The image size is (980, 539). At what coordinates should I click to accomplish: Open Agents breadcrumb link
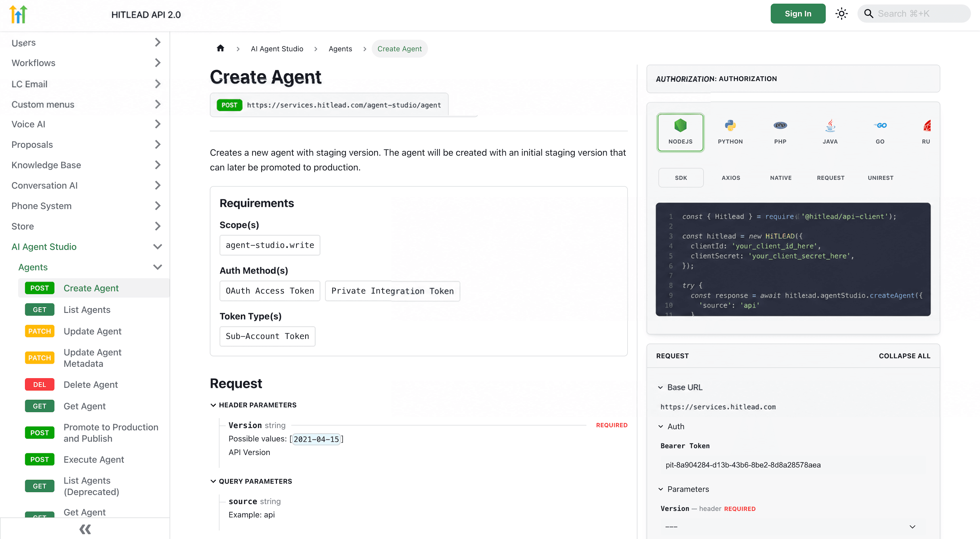tap(340, 49)
